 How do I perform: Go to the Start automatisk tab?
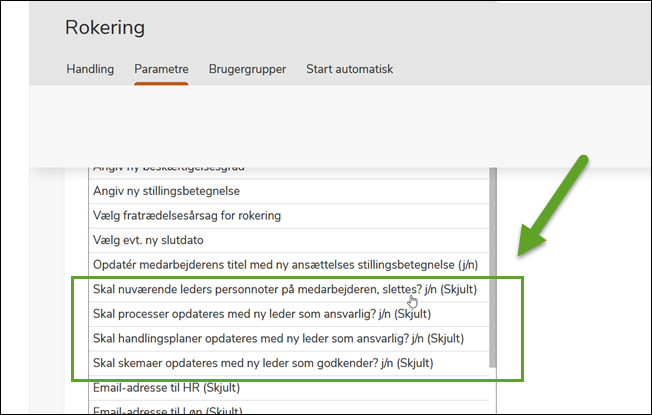[349, 70]
